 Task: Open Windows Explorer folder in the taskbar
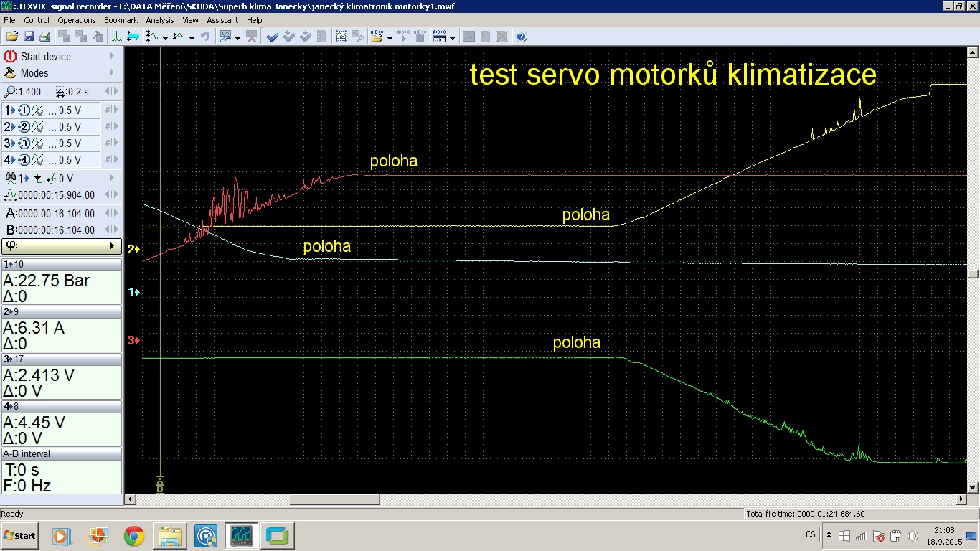point(170,535)
